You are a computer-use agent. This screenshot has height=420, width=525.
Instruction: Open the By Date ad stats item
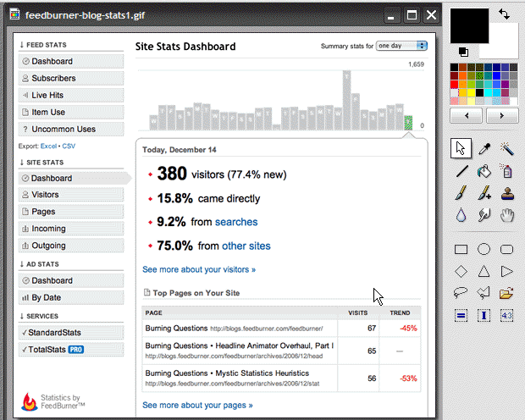[71, 297]
